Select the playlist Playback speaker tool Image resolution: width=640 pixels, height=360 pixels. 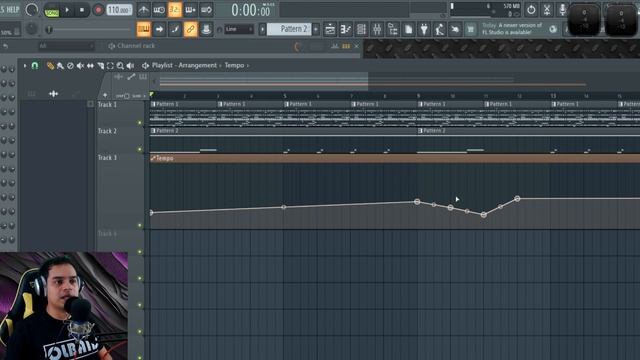(x=130, y=66)
